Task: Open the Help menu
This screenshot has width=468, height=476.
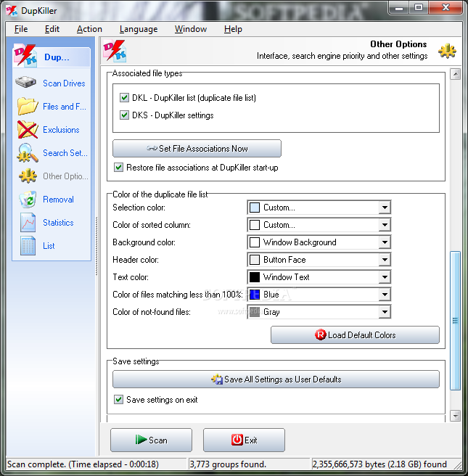Action: 233,29
